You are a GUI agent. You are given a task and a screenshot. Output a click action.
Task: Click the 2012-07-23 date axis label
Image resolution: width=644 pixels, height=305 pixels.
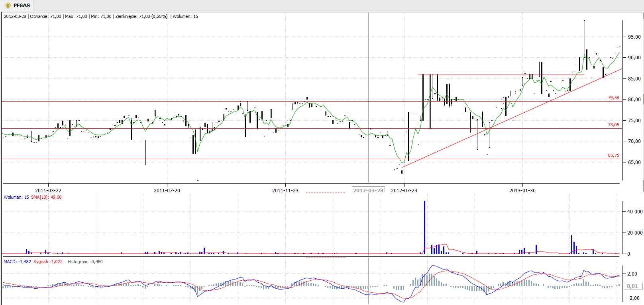(404, 191)
